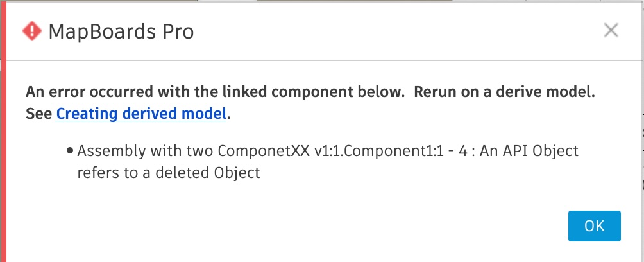Viewport: 644px width, 262px height.
Task: Open the Creating derived model link
Action: click(142, 114)
